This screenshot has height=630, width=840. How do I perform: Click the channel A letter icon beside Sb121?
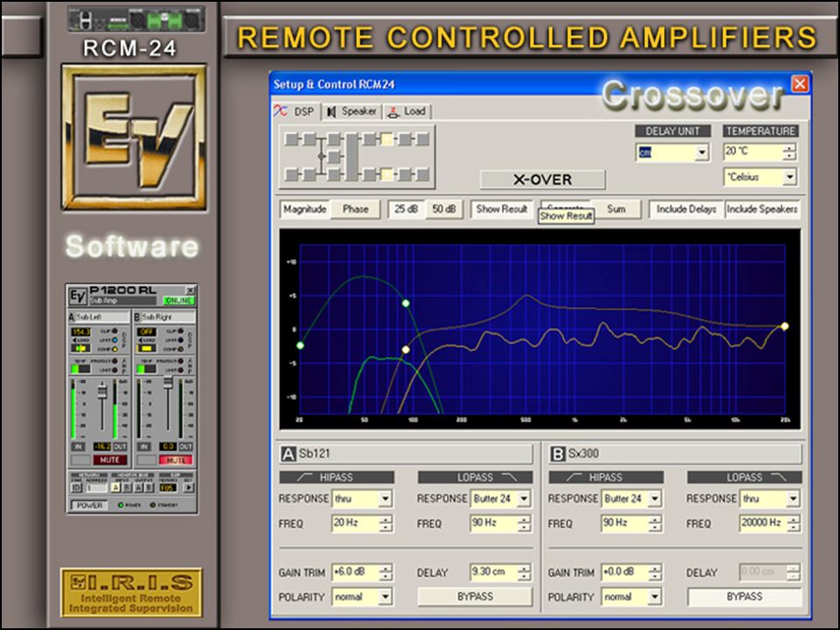[288, 454]
